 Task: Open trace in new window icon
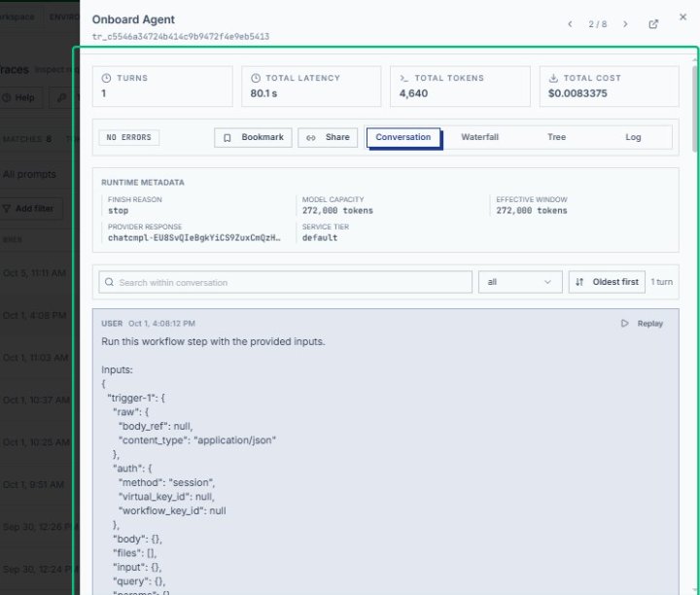pos(653,24)
